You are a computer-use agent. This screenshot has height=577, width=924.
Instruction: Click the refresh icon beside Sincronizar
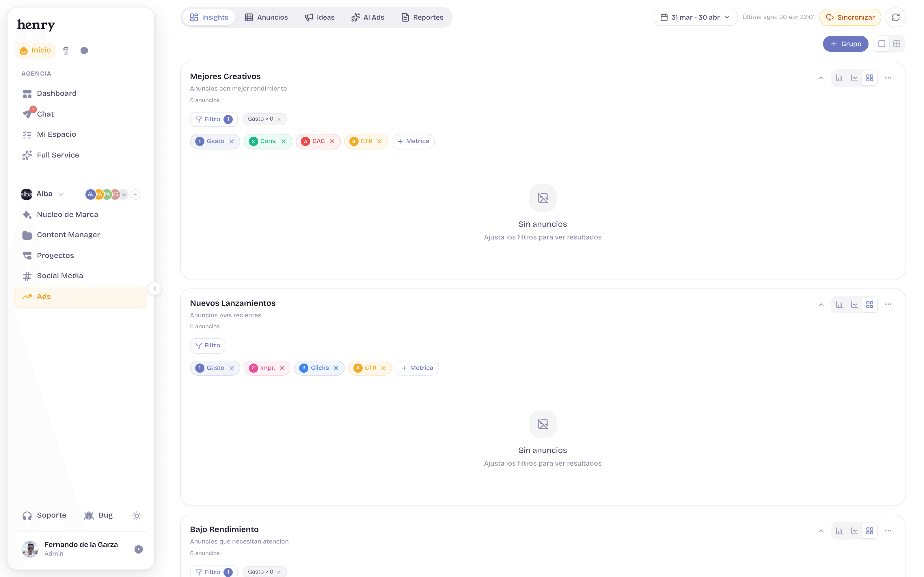[895, 17]
